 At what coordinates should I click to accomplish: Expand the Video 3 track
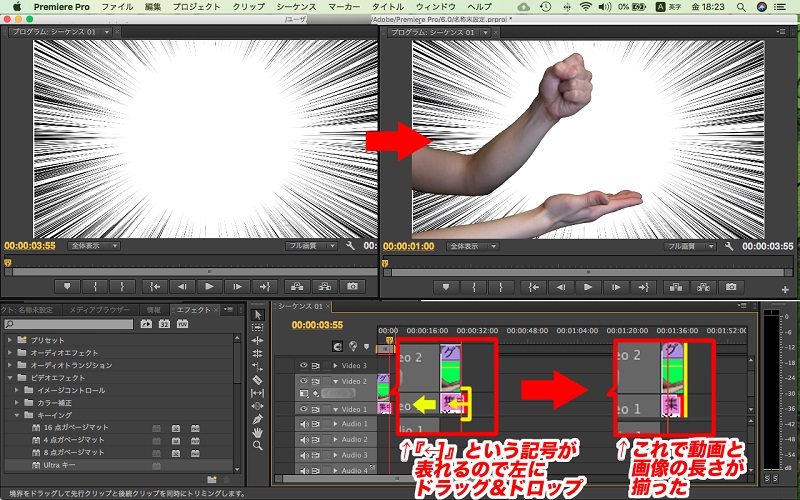(336, 365)
